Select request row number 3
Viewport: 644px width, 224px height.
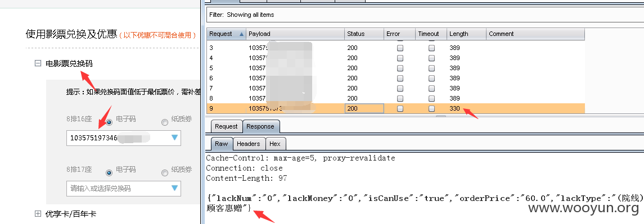coord(395,48)
